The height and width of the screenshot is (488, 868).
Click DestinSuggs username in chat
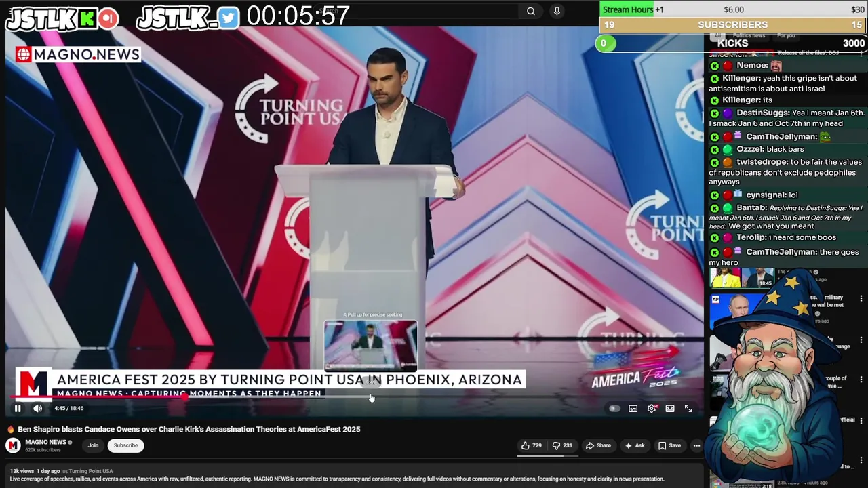pyautogui.click(x=763, y=113)
